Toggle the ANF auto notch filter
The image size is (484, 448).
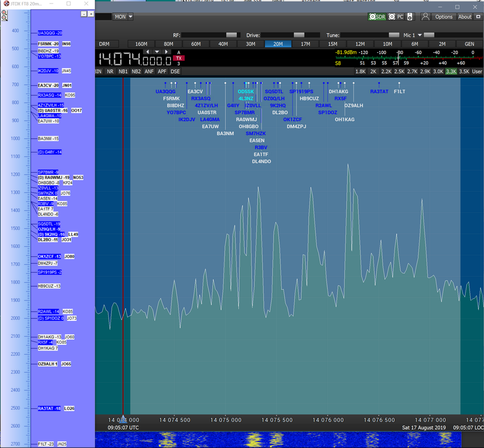pos(149,71)
